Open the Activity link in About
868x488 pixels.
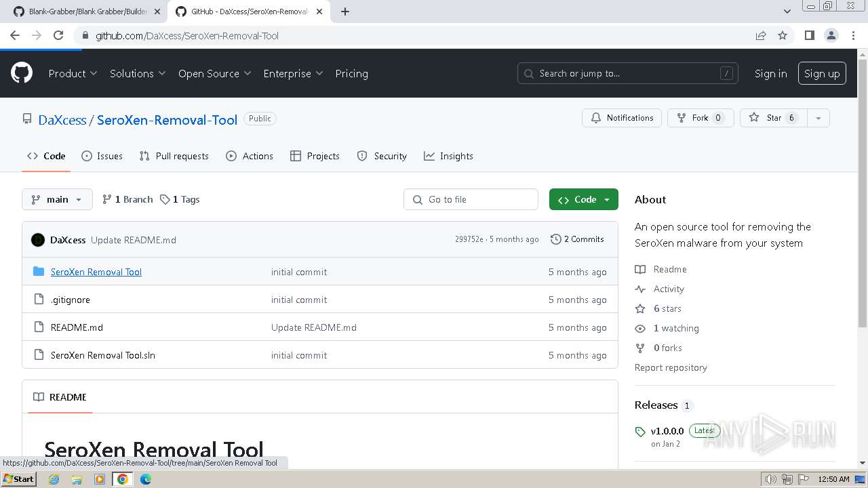tap(660, 289)
